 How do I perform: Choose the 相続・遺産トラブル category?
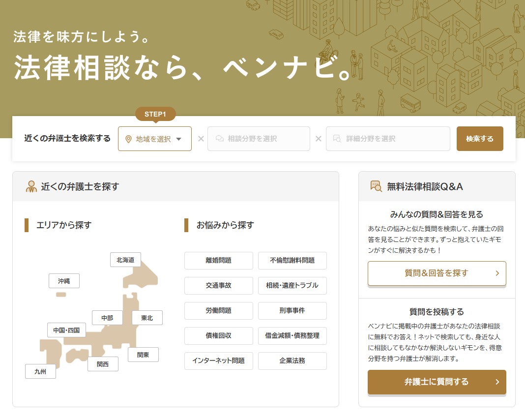pyautogui.click(x=292, y=286)
